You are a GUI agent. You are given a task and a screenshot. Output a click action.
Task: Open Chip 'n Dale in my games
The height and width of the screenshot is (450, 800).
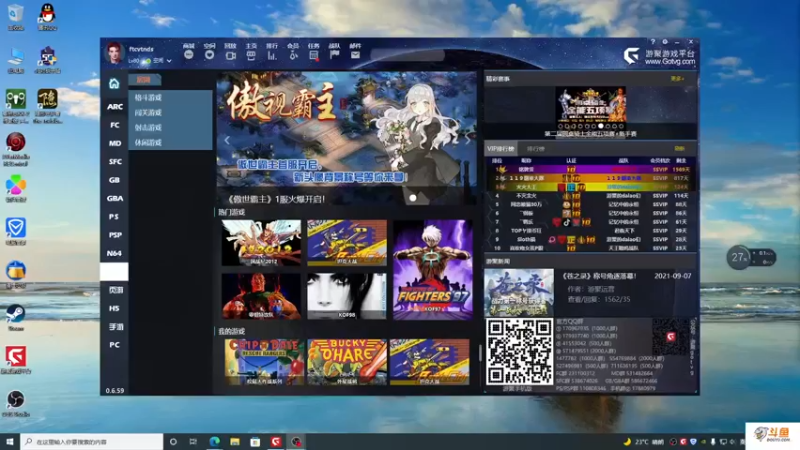click(264, 362)
